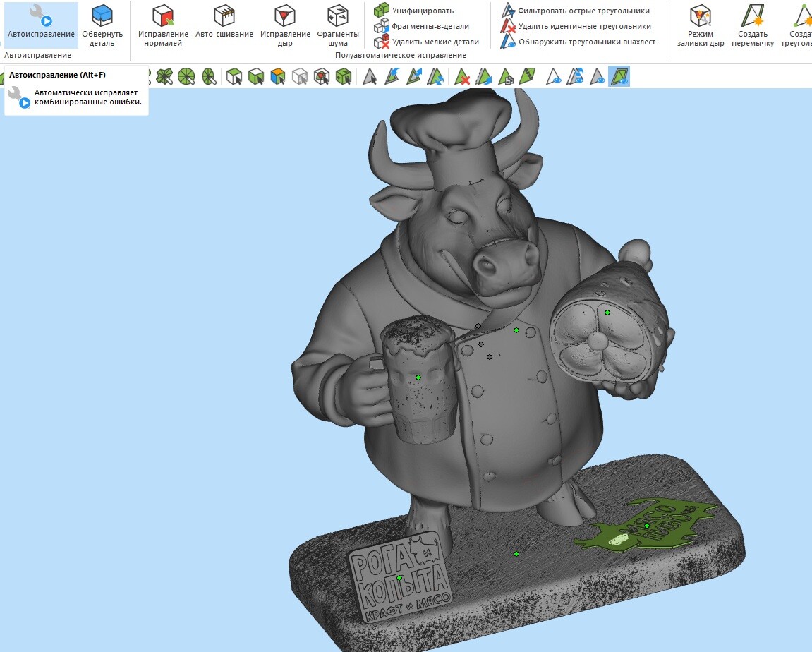Click green marker on the beer mug

pyautogui.click(x=418, y=378)
